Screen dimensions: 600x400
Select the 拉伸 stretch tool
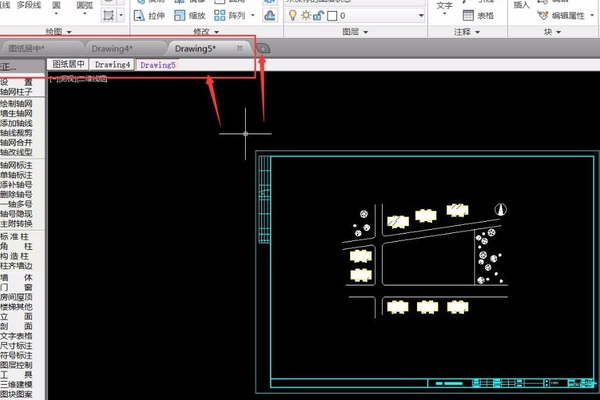tap(149, 16)
